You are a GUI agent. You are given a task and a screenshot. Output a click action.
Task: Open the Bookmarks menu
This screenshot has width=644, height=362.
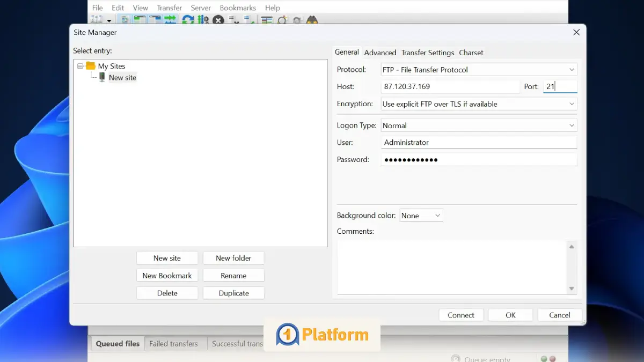(238, 8)
